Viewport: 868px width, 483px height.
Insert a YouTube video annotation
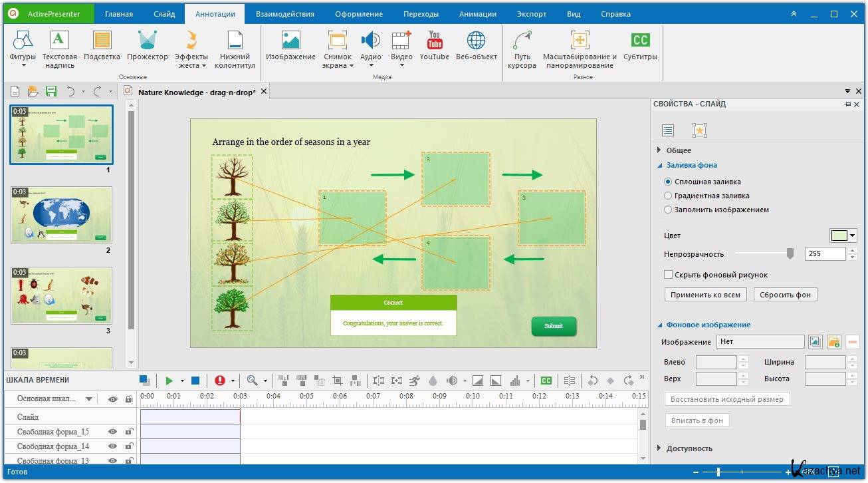[x=434, y=47]
